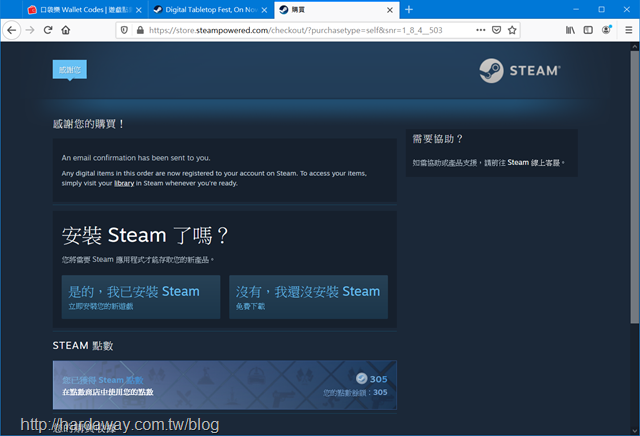The image size is (640, 436).
Task: Close the Digital Tabletop Fest tab
Action: (264, 10)
